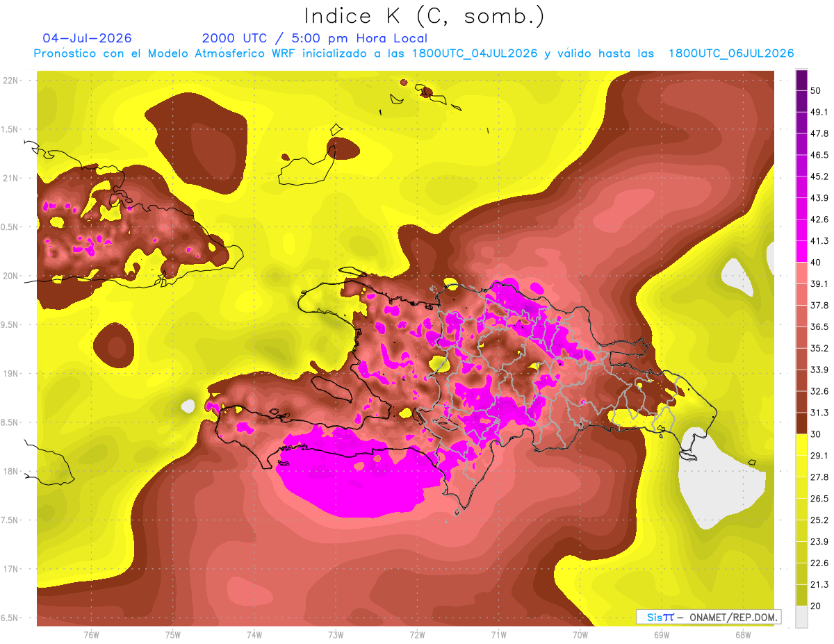834x644 pixels.
Task: Click the colorbar value "25.2"
Action: [820, 520]
